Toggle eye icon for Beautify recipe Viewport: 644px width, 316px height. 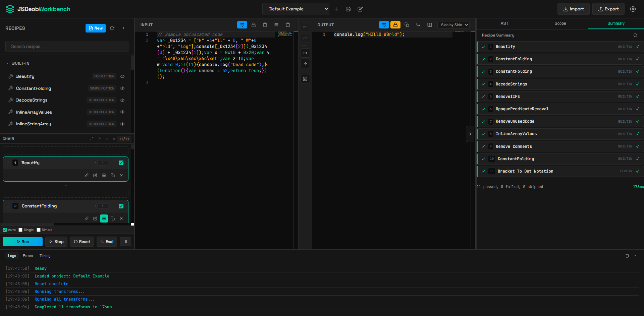tap(122, 76)
